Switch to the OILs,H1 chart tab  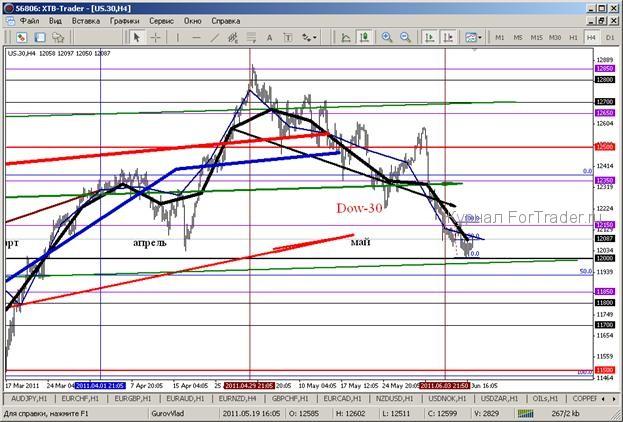point(545,399)
